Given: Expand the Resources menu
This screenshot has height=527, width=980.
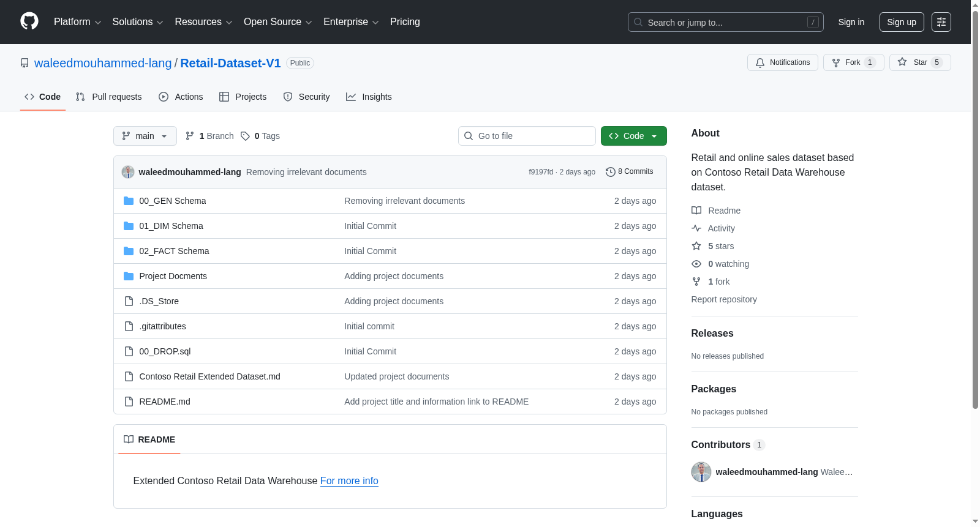Looking at the screenshot, I should (x=203, y=22).
